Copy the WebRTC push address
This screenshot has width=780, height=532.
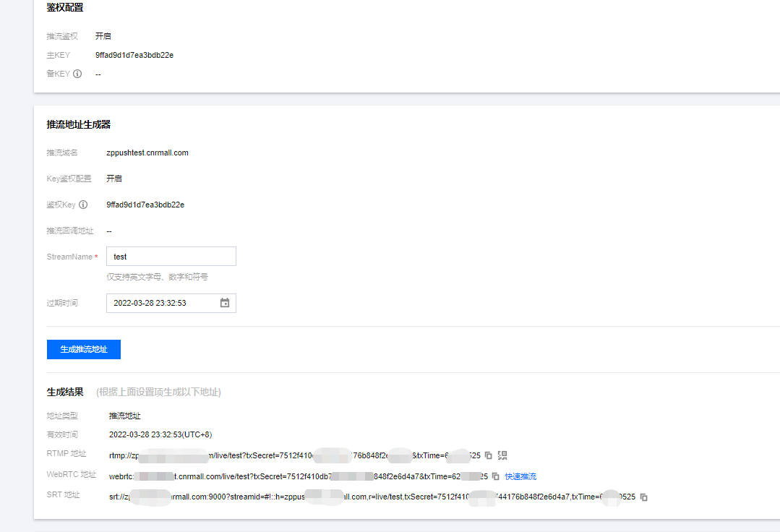[496, 476]
